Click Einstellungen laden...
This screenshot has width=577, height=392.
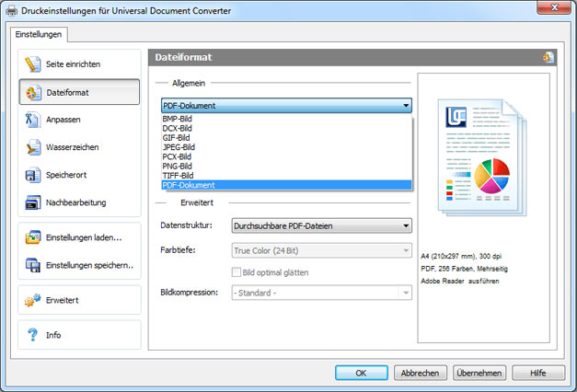(79, 237)
